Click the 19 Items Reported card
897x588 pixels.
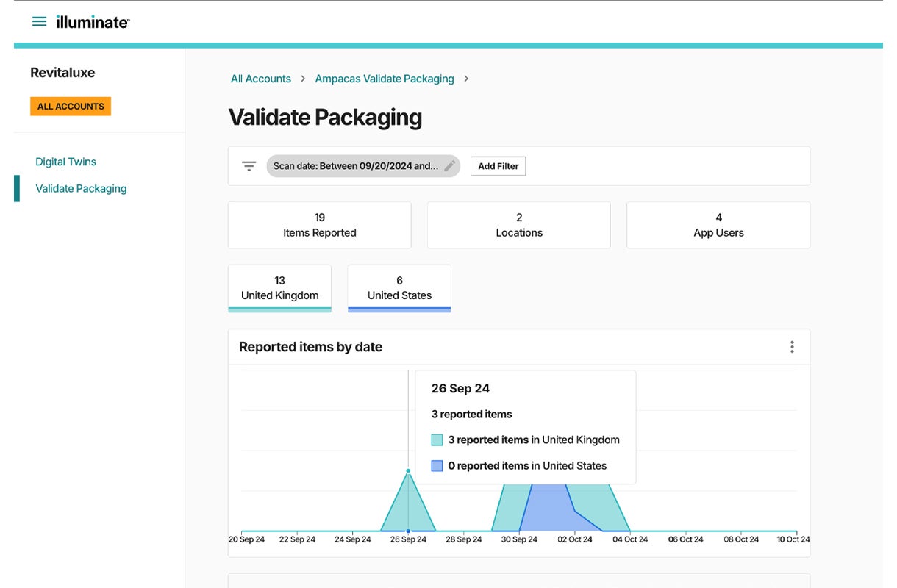tap(318, 225)
